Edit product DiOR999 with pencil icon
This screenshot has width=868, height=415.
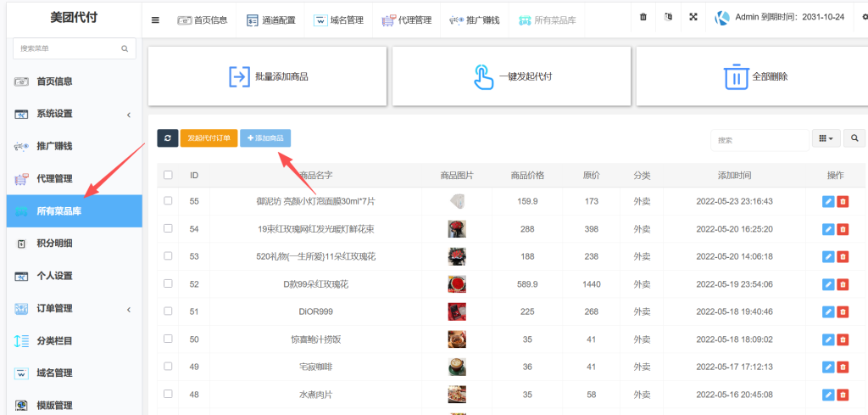coord(828,312)
